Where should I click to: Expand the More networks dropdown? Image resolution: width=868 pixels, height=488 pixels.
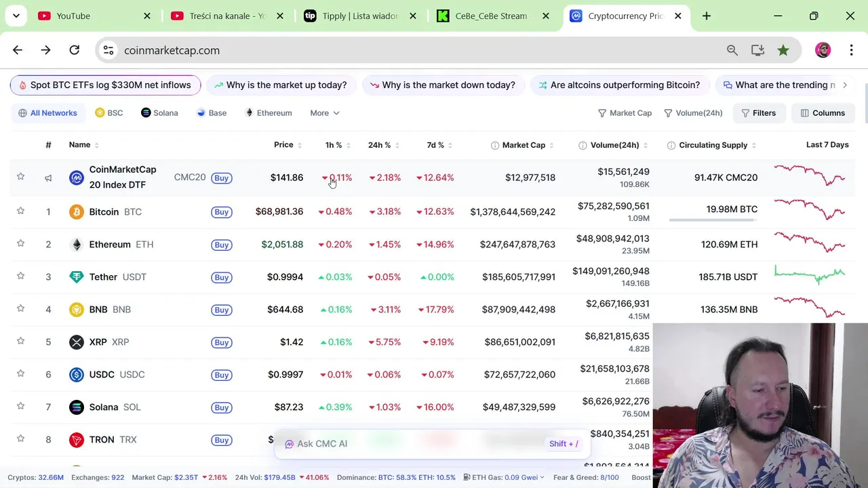point(325,113)
